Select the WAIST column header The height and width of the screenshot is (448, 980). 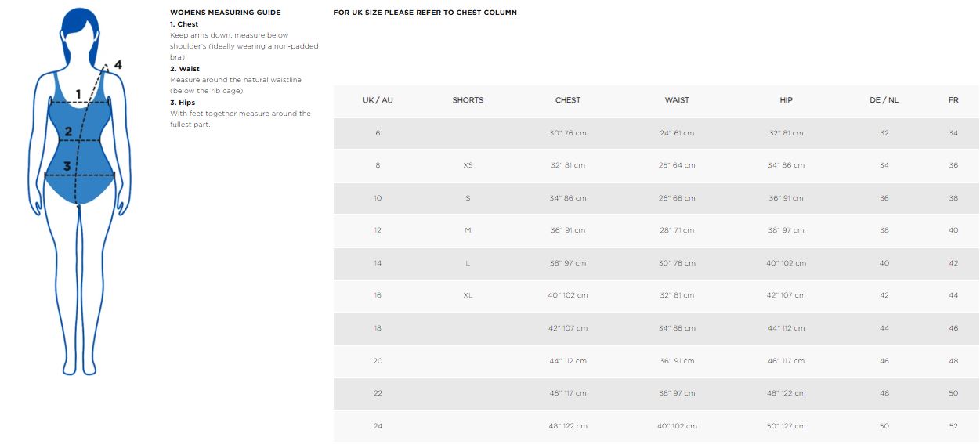pos(677,100)
